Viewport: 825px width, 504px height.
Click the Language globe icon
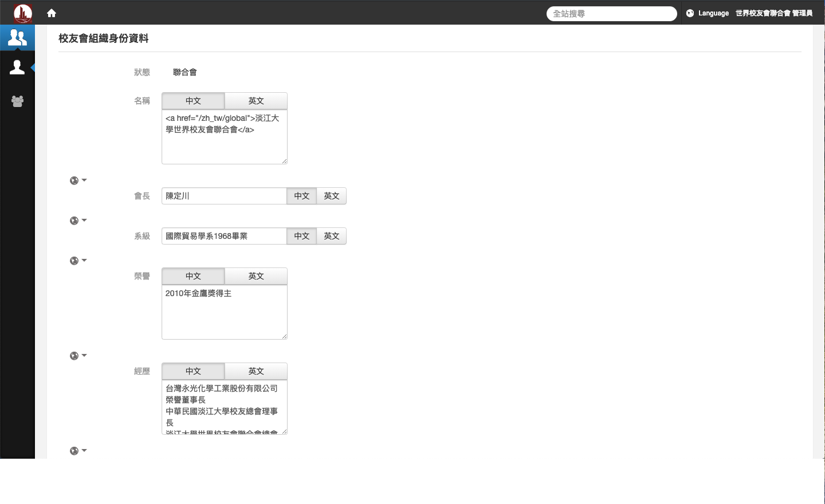coord(690,13)
